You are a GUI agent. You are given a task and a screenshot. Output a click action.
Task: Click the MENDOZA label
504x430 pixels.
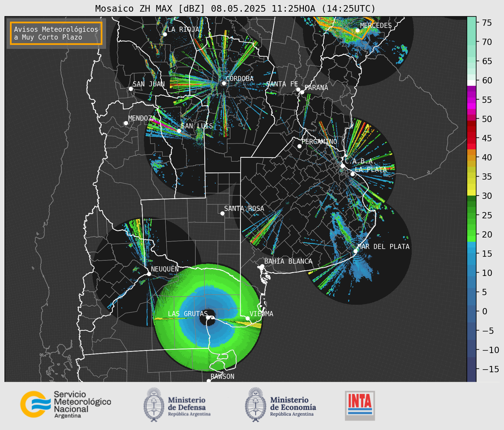click(x=142, y=118)
